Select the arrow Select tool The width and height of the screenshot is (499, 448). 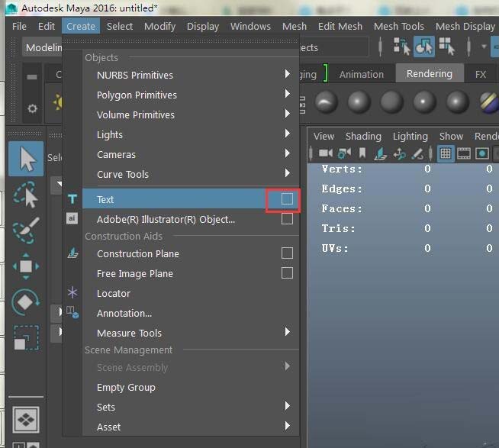(x=26, y=159)
